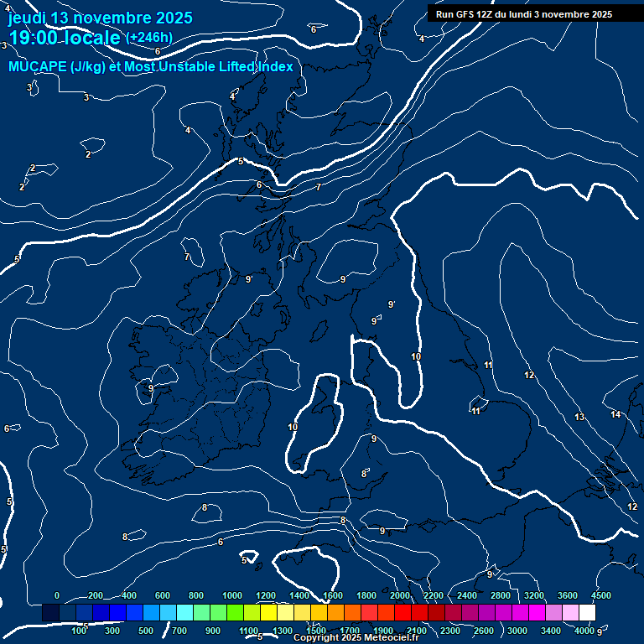Click the 'MUCAPE (J/kg) et Most Unstable Lifted Index' title
The width and height of the screenshot is (644, 644).
pos(151,66)
